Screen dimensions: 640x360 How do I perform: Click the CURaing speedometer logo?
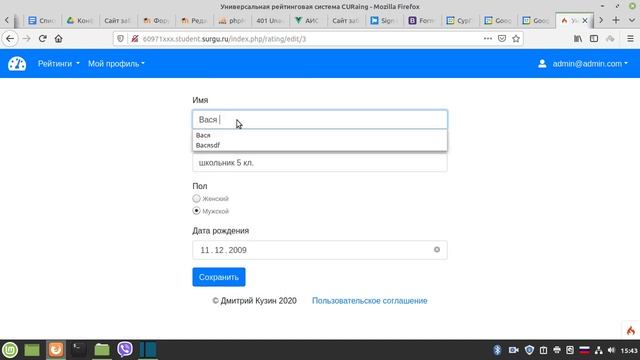[x=17, y=64]
